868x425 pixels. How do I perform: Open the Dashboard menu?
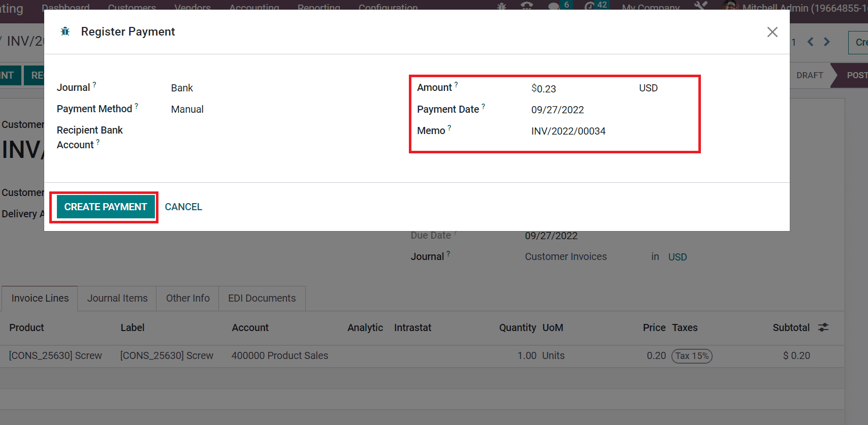pyautogui.click(x=66, y=7)
